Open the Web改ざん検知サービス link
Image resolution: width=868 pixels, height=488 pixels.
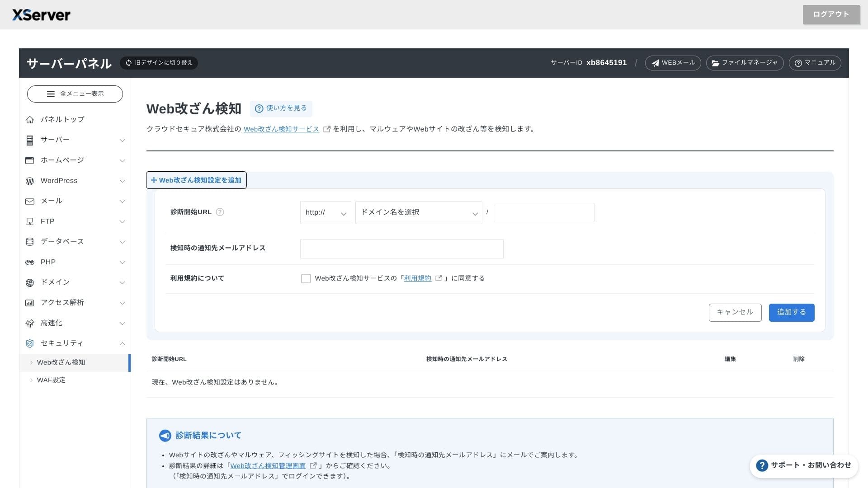tap(281, 129)
